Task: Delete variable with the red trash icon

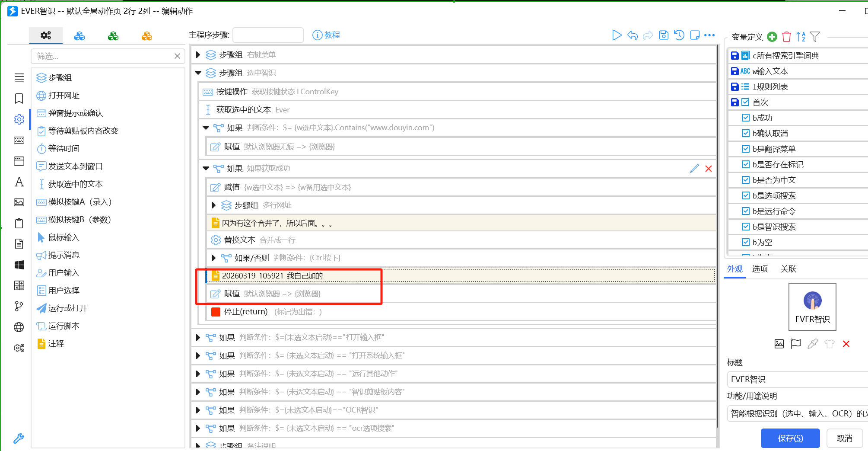Action: click(x=786, y=37)
